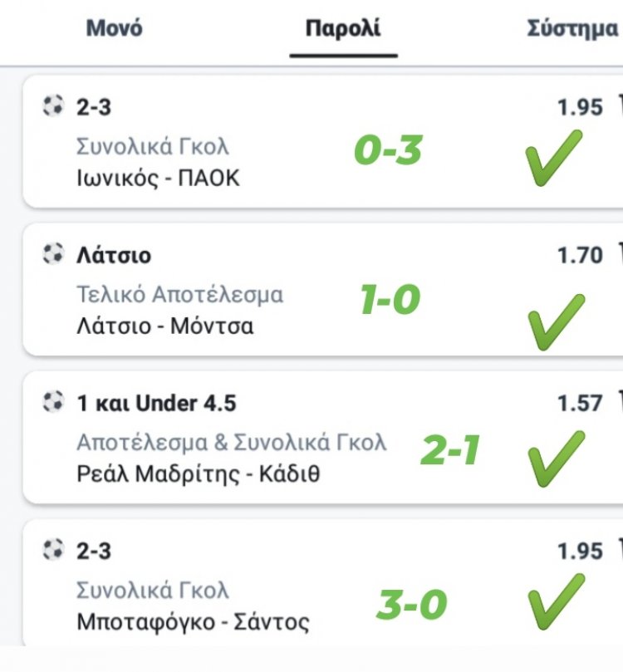Click the 1.95 odds on Ιωνικός - ΠΑΟΚ
This screenshot has height=672, width=623.
pyautogui.click(x=580, y=107)
